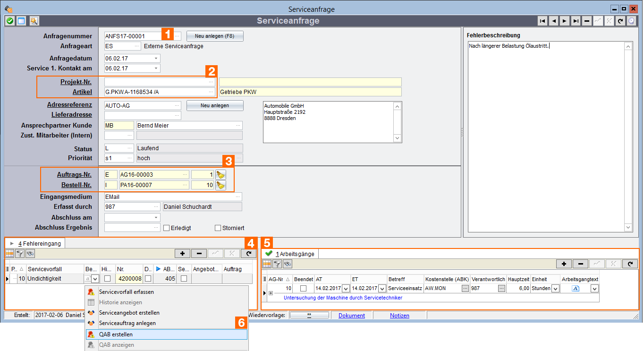Select QAB erstellen from the context menu
This screenshot has width=644, height=351.
167,334
